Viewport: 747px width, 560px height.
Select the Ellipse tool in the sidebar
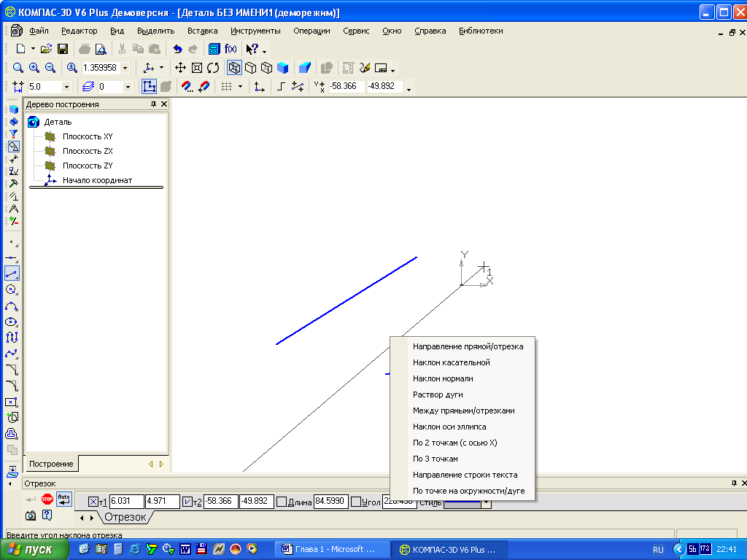coord(12,322)
